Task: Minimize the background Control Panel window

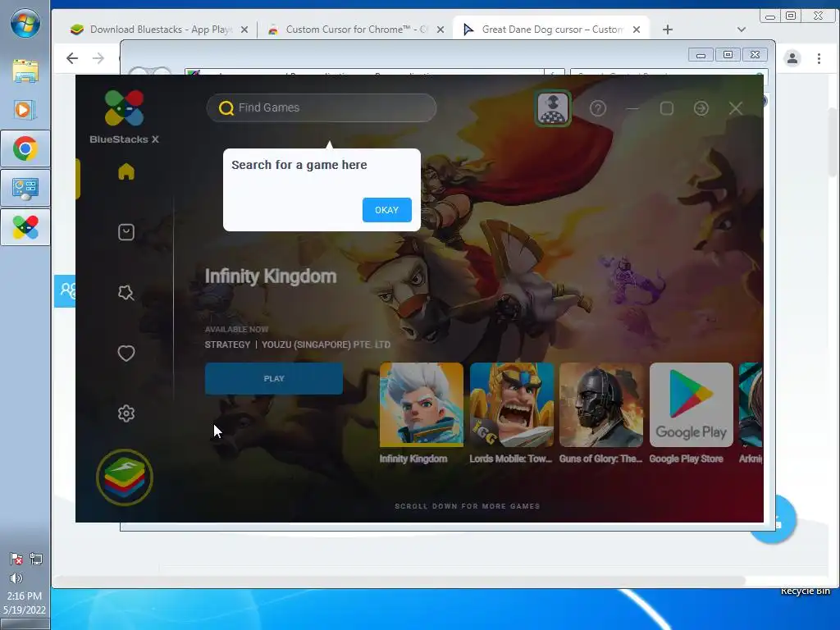Action: coord(701,55)
